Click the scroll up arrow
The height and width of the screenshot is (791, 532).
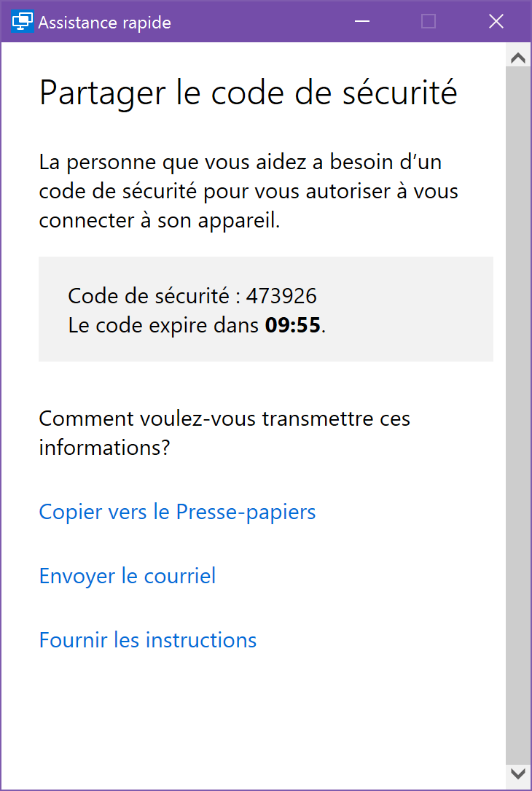518,58
